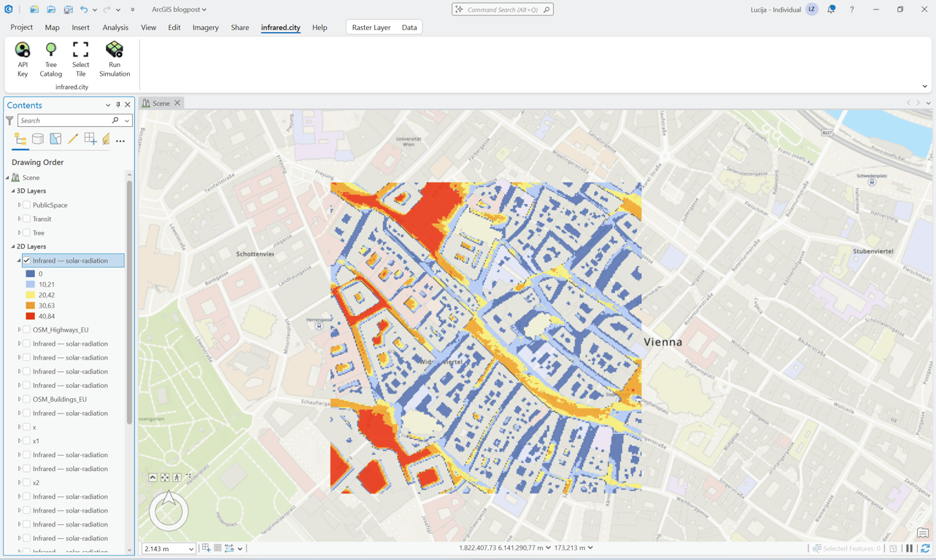The image size is (936, 560).
Task: Close the Scene view tab
Action: click(x=177, y=103)
